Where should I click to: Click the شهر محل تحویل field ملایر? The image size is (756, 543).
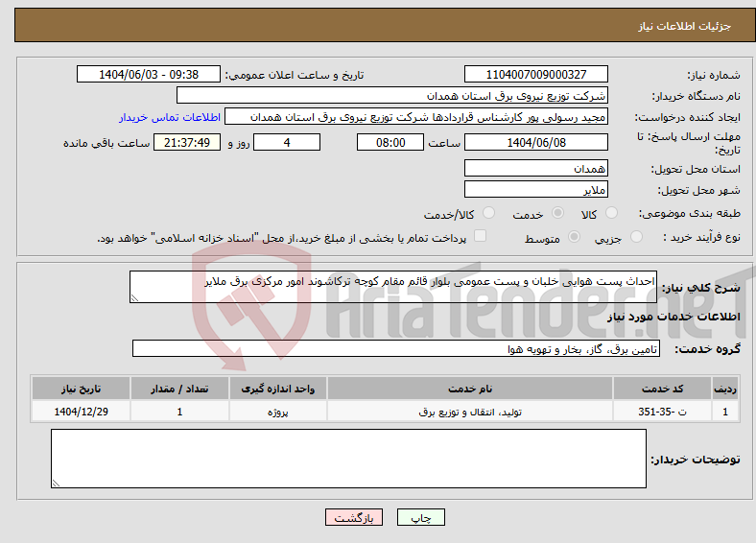point(535,189)
